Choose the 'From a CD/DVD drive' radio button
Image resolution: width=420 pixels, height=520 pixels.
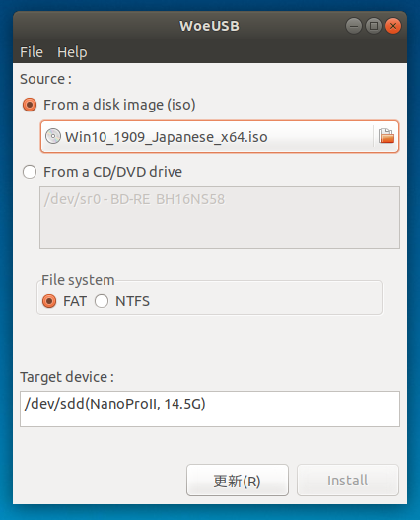click(x=30, y=172)
